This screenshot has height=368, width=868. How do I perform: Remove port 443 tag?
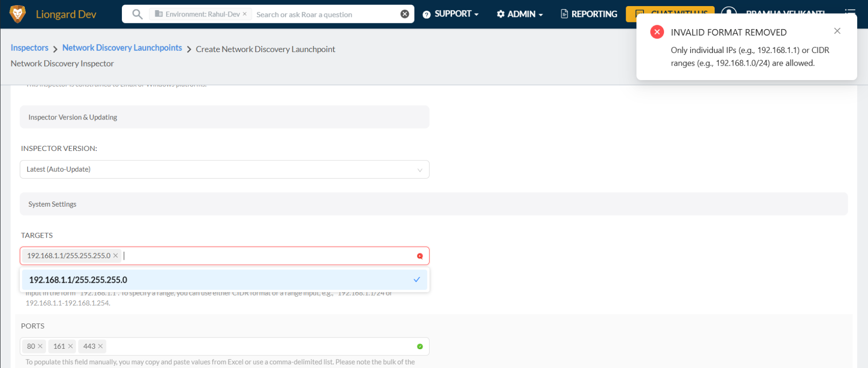[100, 346]
